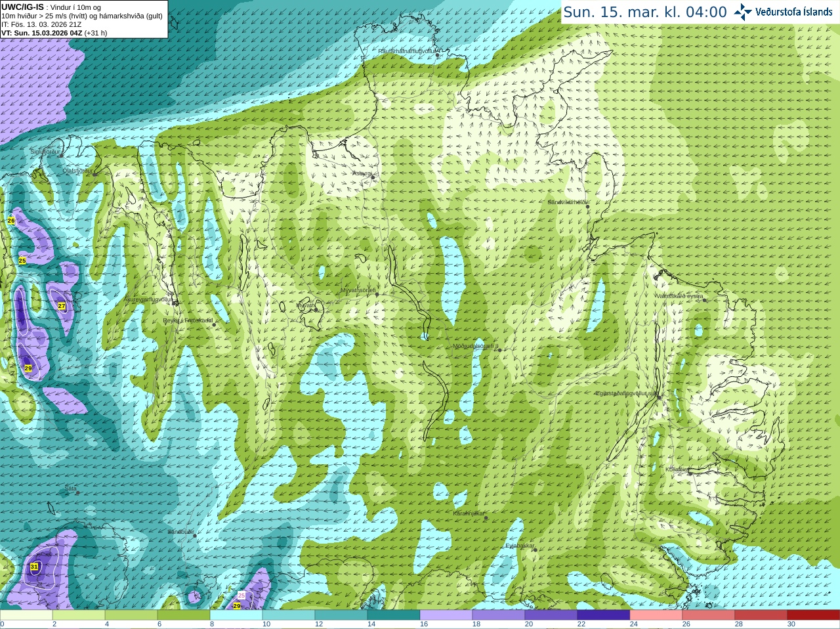Pick the 18–20 m/s legend swatch
The image size is (840, 629).
(x=499, y=615)
